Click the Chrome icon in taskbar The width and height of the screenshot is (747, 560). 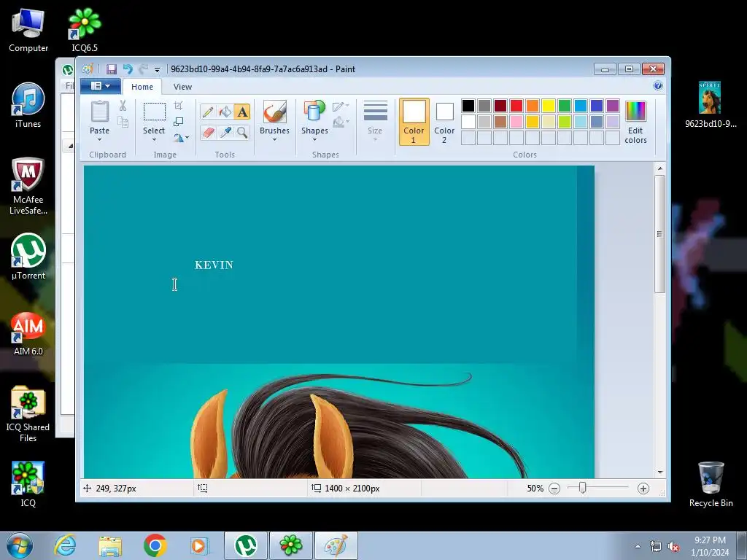[x=155, y=545]
